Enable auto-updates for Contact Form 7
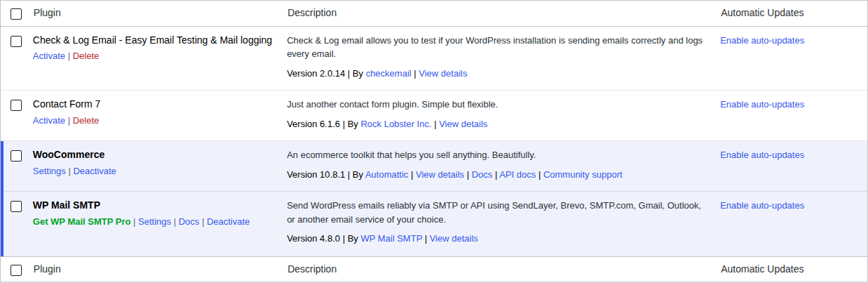 click(x=762, y=105)
